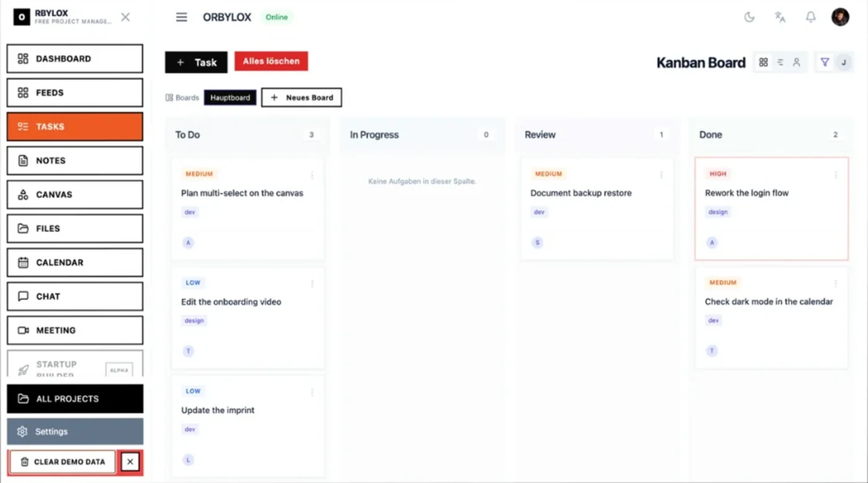Switch to dark mode with the moon icon

pos(750,17)
